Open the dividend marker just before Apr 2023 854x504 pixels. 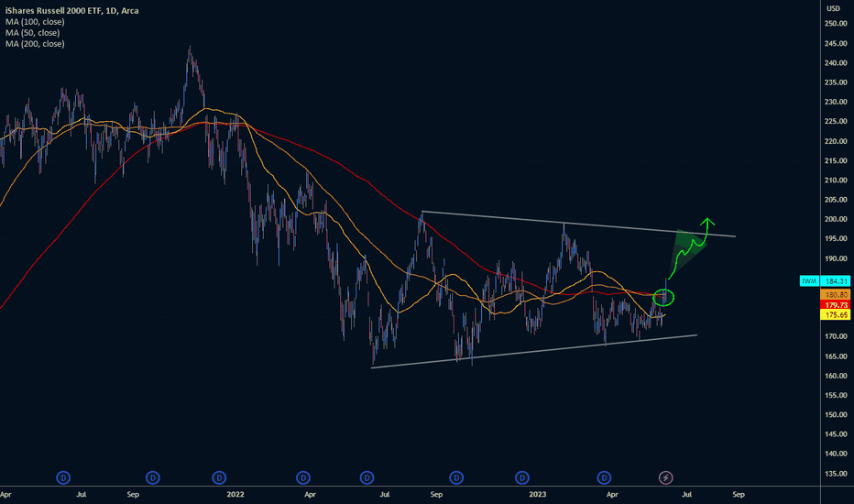604,477
